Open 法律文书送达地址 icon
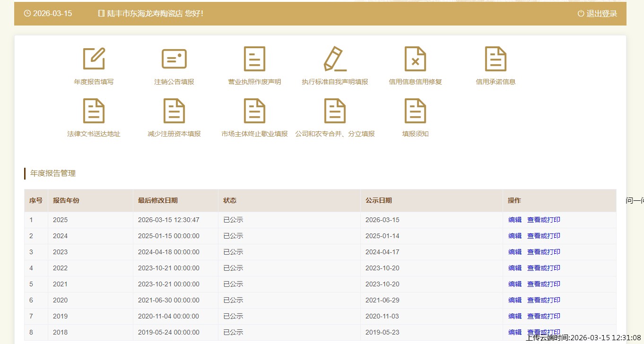 click(x=94, y=111)
